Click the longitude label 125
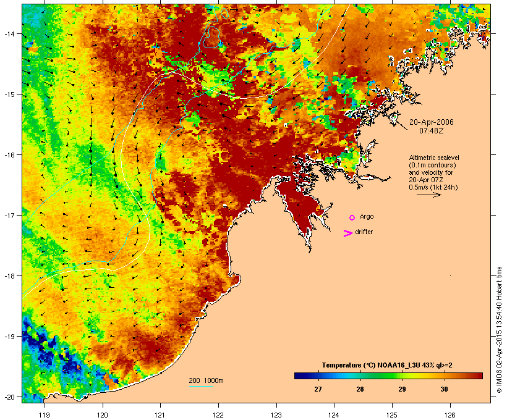This screenshot has height=420, width=507. 392,415
